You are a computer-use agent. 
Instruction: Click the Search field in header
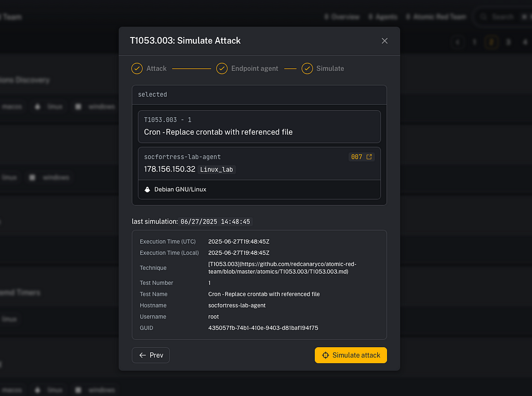pyautogui.click(x=501, y=17)
